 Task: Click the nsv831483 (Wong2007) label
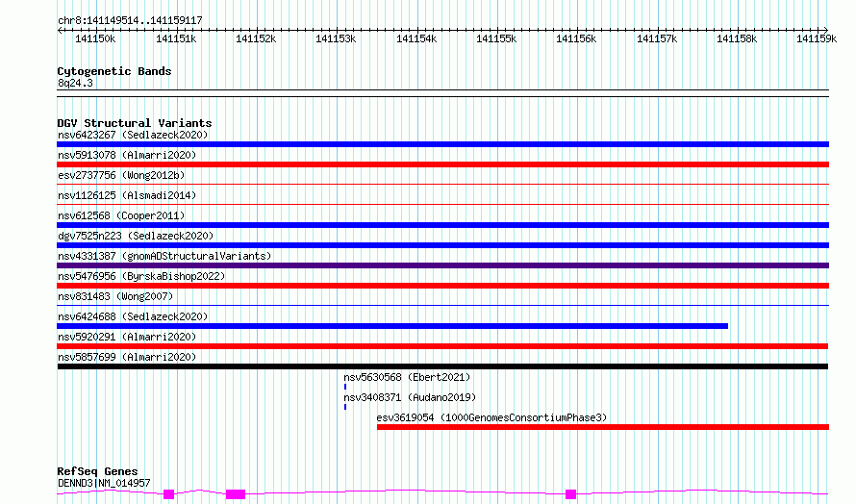pos(115,296)
